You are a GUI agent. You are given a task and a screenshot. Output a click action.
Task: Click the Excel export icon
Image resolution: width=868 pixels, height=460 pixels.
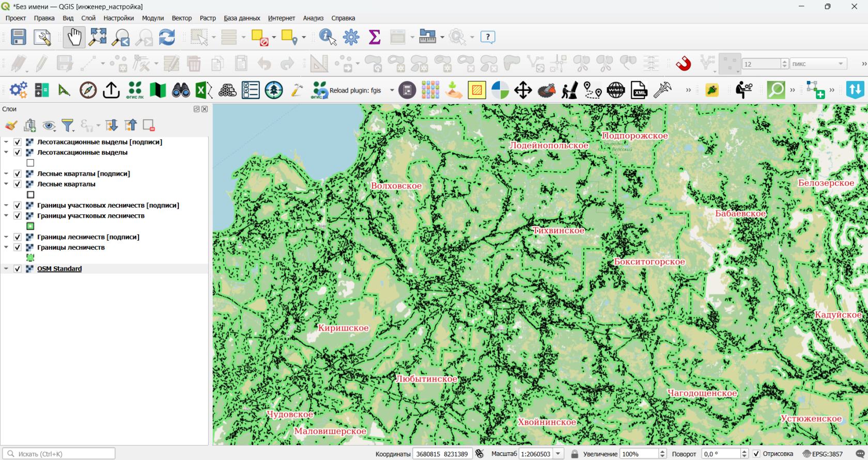click(x=204, y=90)
